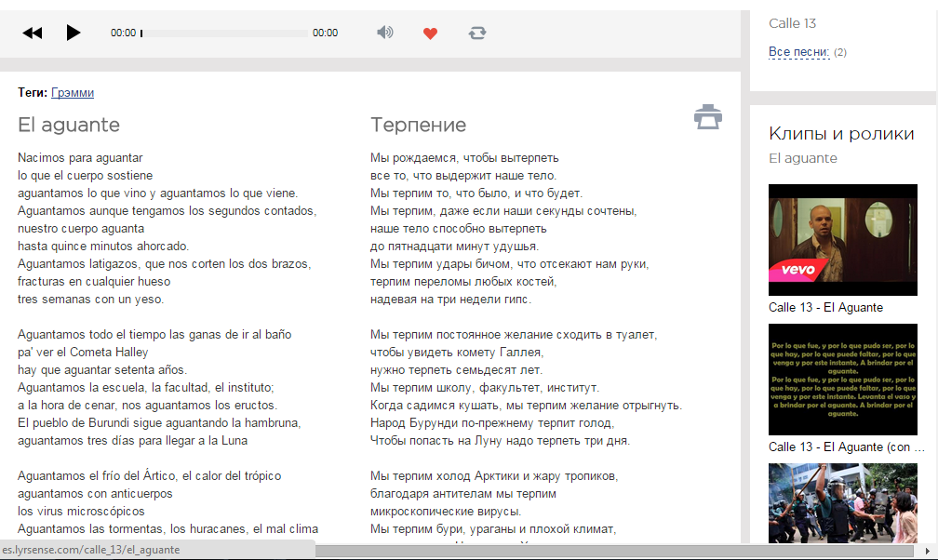
Task: Open the Calle 13 artist heading
Action: click(x=792, y=23)
